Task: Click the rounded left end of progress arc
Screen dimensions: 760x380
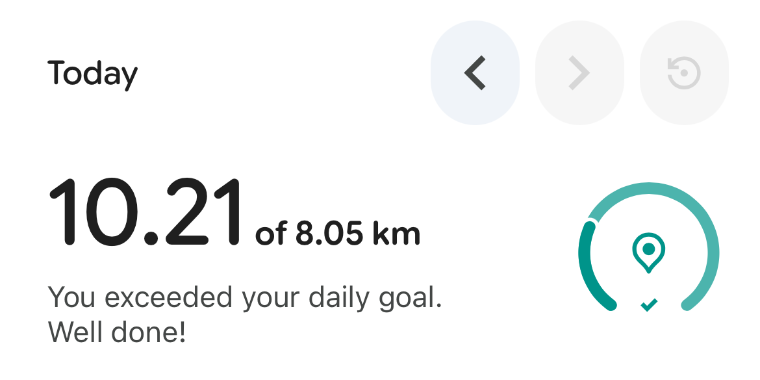Action: pyautogui.click(x=609, y=305)
